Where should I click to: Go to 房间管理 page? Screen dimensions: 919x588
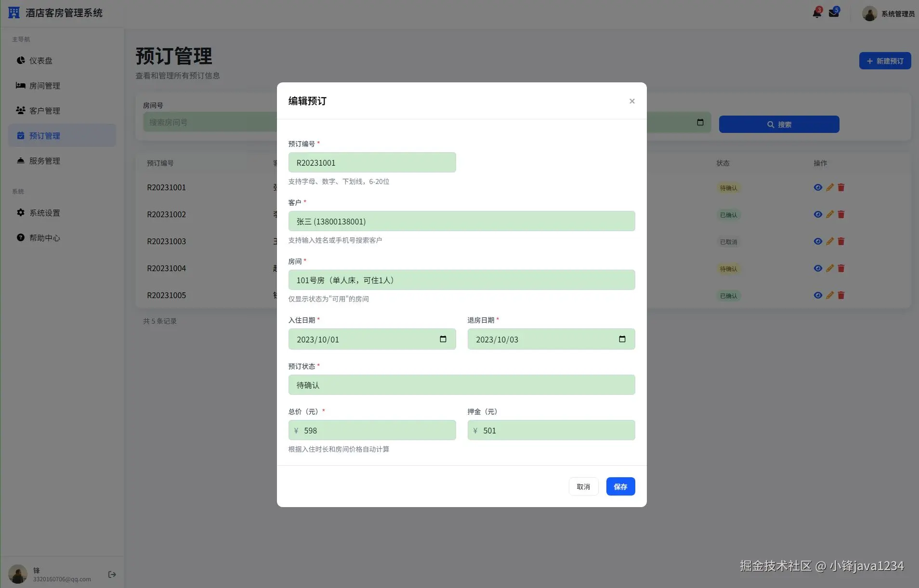tap(62, 86)
